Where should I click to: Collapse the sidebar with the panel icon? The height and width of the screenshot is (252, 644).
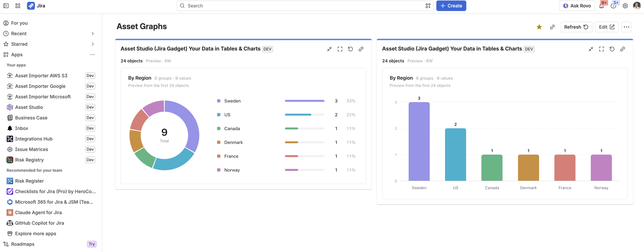(6, 6)
